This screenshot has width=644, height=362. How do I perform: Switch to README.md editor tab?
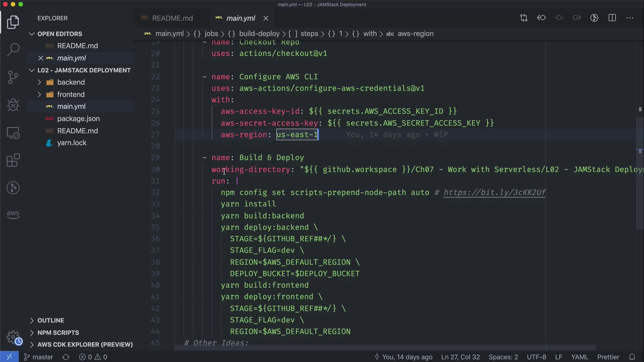[172, 18]
